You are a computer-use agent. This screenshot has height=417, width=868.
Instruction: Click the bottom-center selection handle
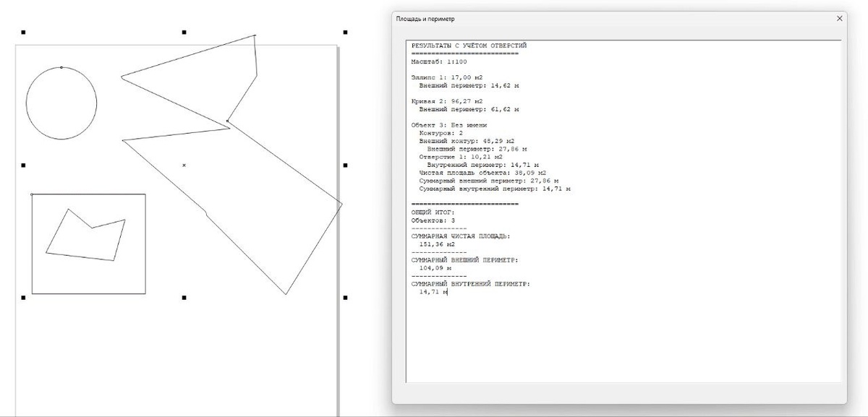(x=184, y=297)
